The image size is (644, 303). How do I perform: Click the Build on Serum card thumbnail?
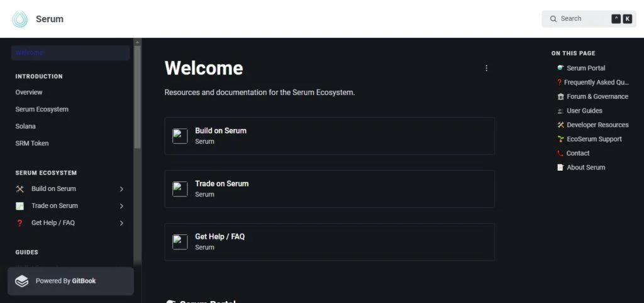pos(180,136)
